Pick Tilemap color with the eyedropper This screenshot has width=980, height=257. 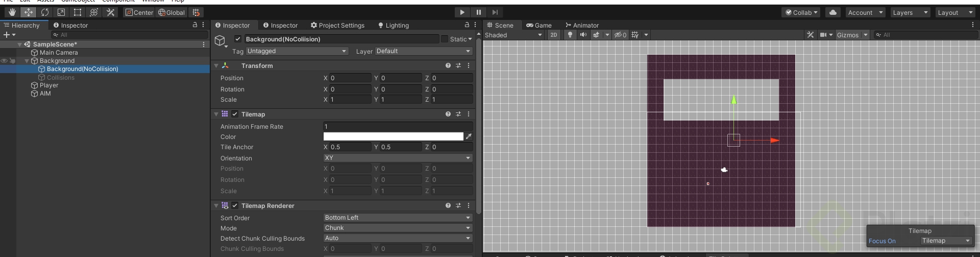469,136
